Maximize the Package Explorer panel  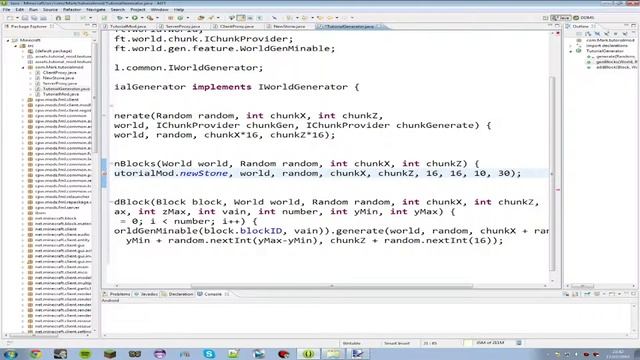(94, 26)
